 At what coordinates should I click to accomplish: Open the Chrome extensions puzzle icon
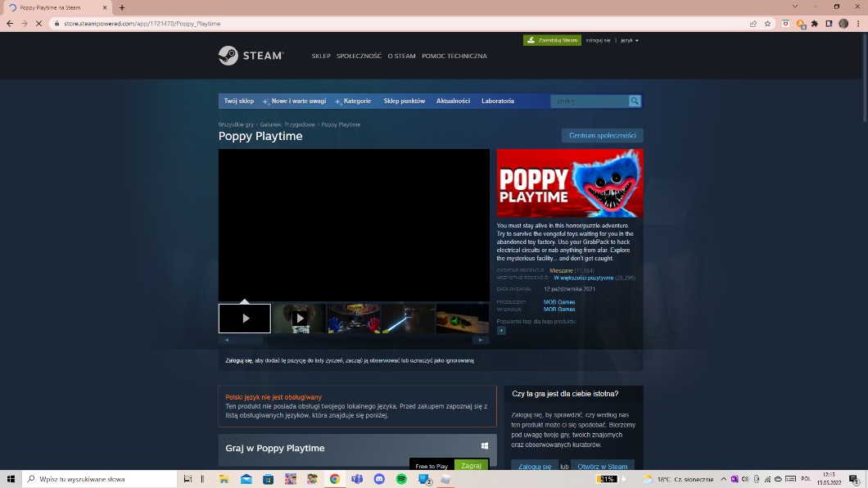(815, 24)
